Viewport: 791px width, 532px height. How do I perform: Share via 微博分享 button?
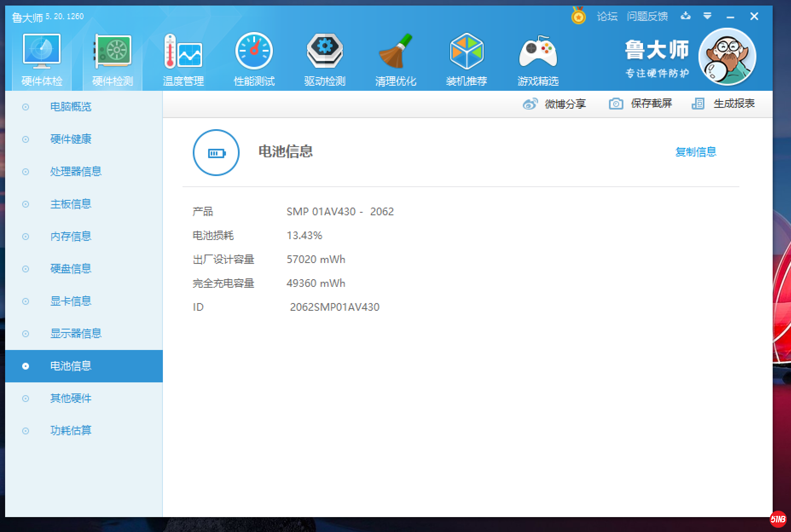click(x=555, y=104)
